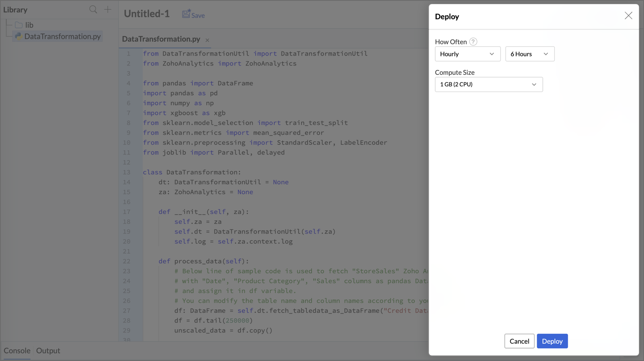Open the 6 Hours interval dropdown
This screenshot has height=361, width=644.
[530, 54]
